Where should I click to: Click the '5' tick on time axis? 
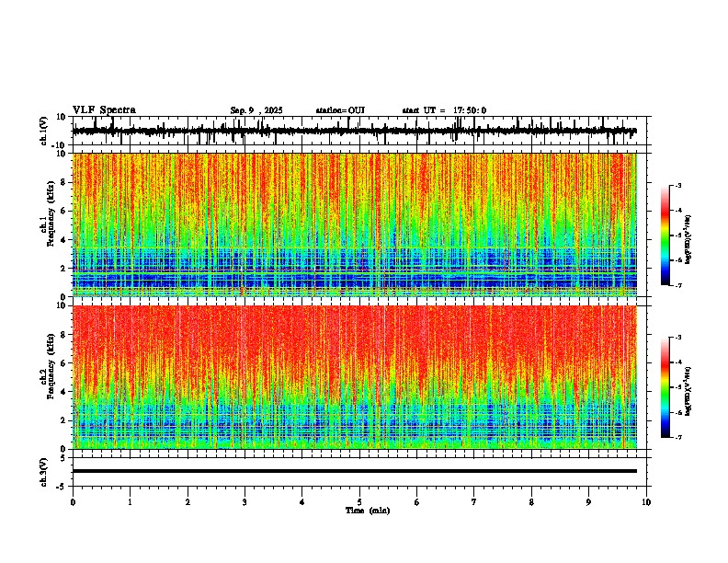click(359, 502)
